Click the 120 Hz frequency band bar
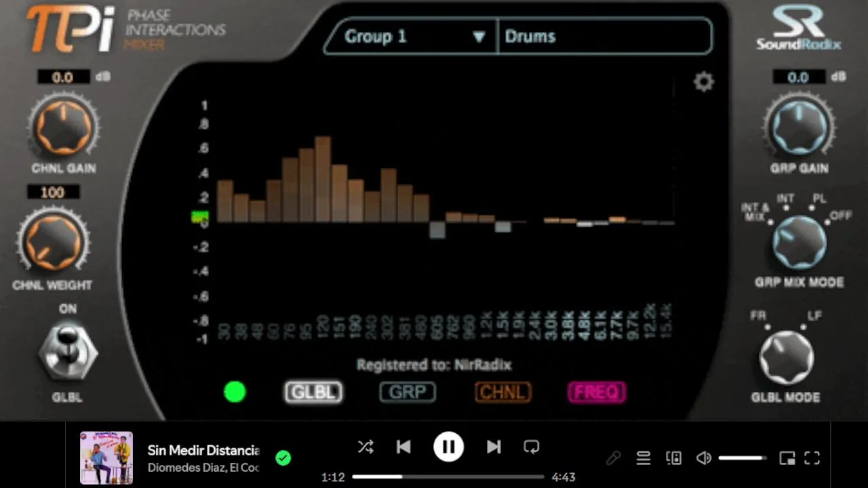The width and height of the screenshot is (868, 488). (x=323, y=180)
